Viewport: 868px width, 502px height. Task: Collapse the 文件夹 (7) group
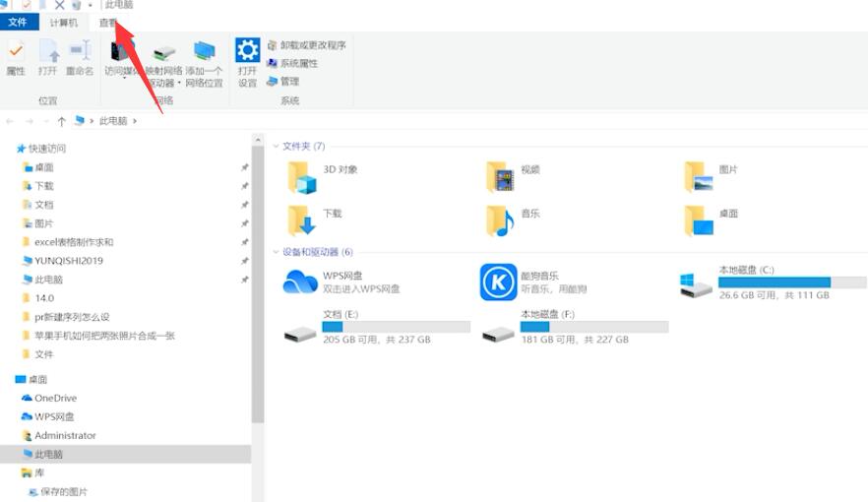[x=276, y=146]
